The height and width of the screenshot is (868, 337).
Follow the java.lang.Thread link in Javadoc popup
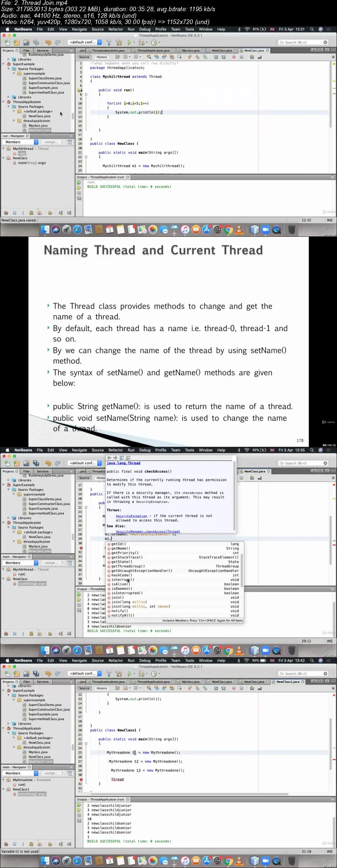tap(123, 463)
